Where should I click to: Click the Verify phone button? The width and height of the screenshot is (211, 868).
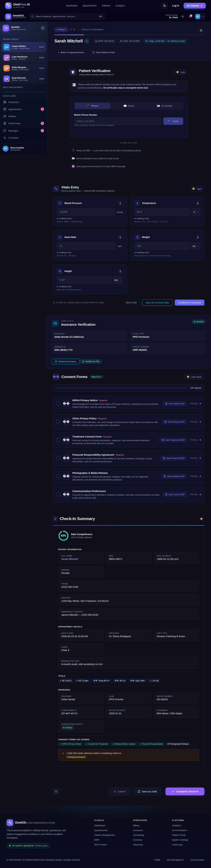173,121
